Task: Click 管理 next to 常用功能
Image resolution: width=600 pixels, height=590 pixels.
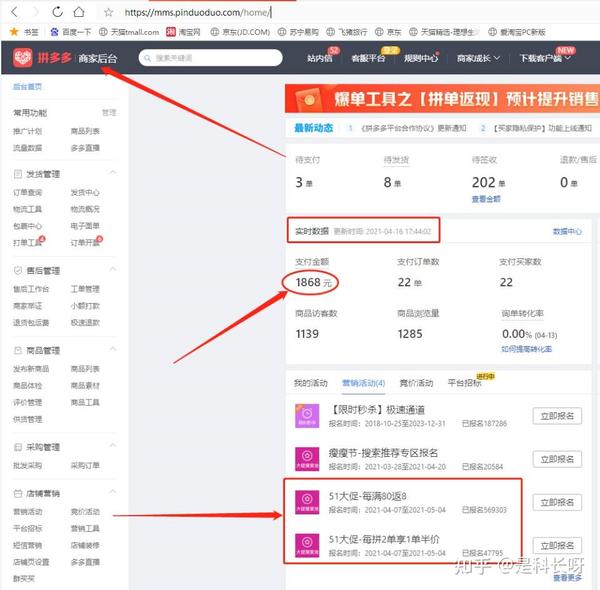Action: click(109, 112)
